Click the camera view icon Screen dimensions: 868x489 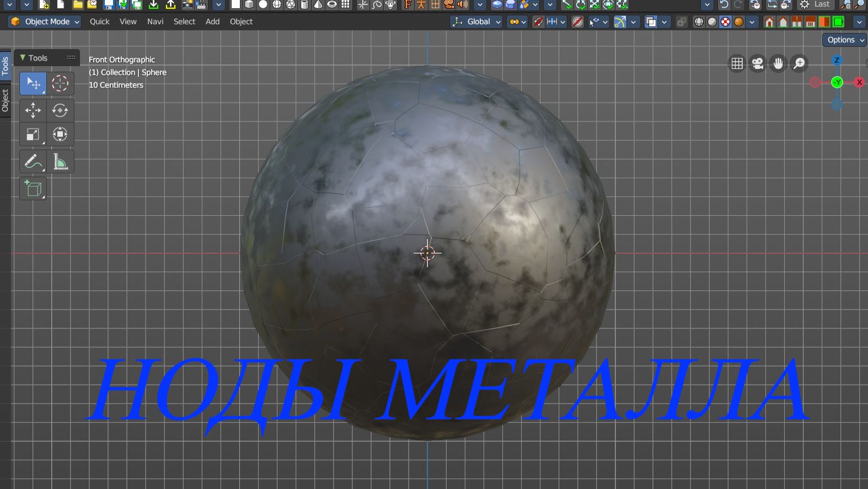[x=758, y=63]
